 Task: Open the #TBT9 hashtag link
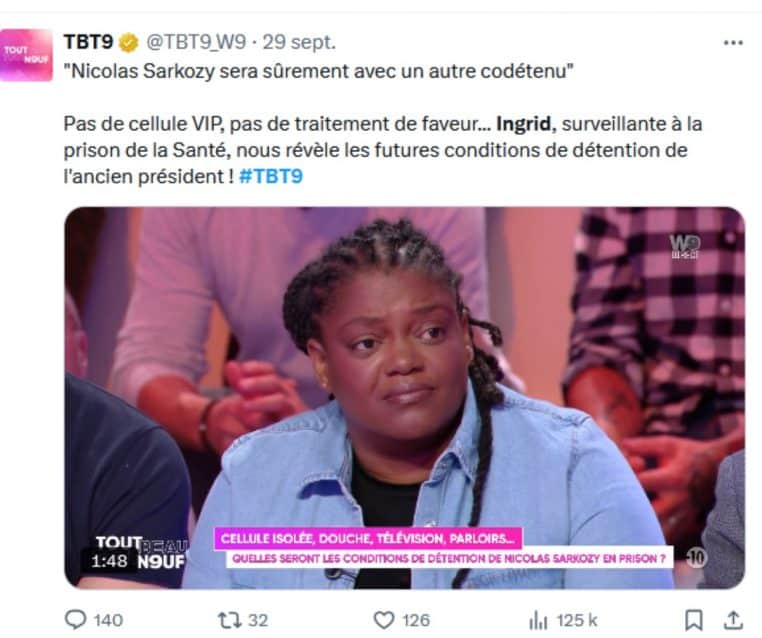[271, 176]
